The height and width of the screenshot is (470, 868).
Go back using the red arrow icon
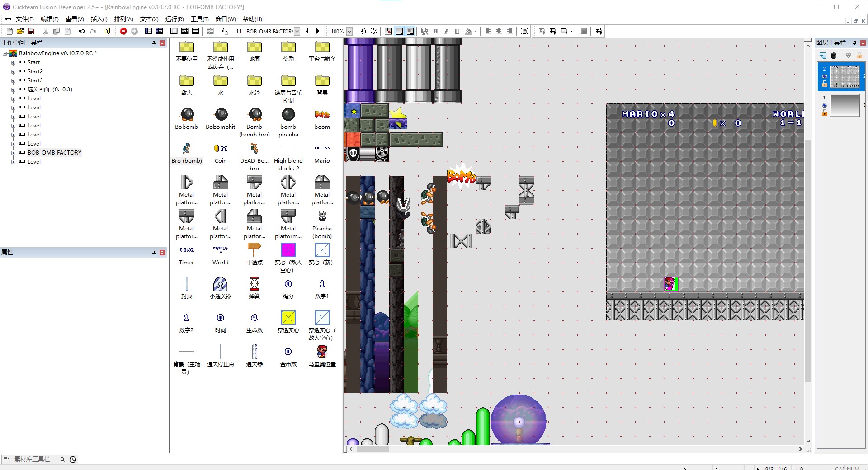pyautogui.click(x=123, y=31)
